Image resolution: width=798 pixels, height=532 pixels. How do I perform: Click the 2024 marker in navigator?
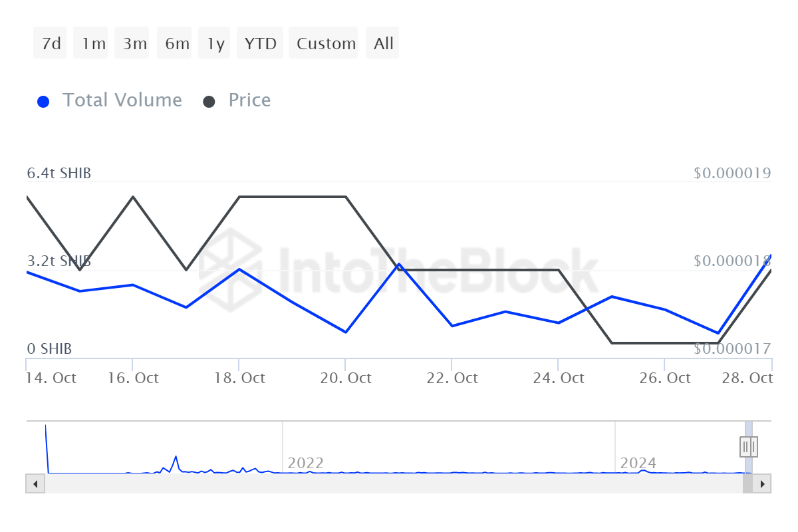tap(638, 463)
